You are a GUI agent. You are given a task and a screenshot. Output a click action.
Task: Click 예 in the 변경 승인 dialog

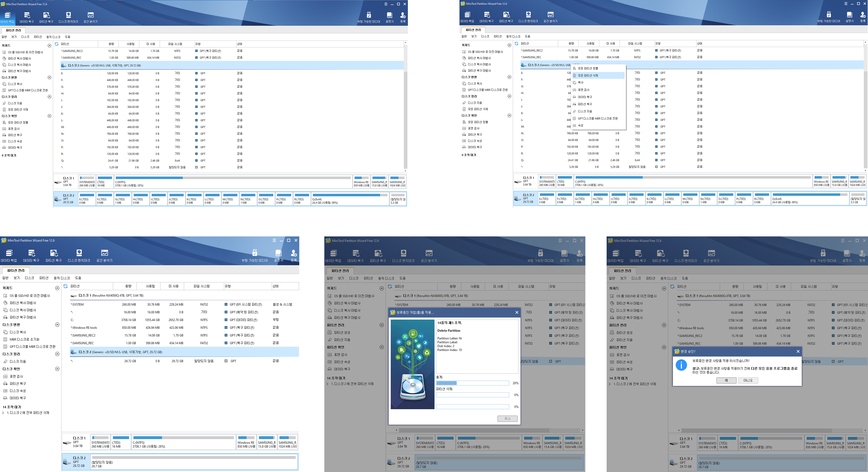(726, 380)
